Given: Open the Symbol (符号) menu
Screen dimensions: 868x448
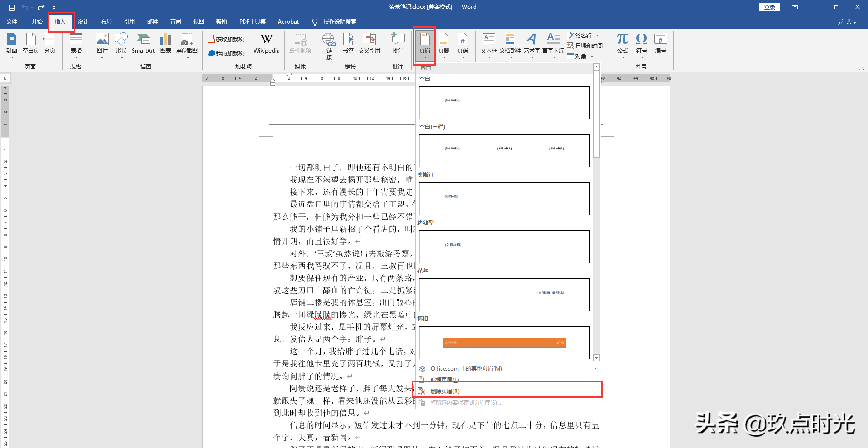Looking at the screenshot, I should [x=642, y=45].
